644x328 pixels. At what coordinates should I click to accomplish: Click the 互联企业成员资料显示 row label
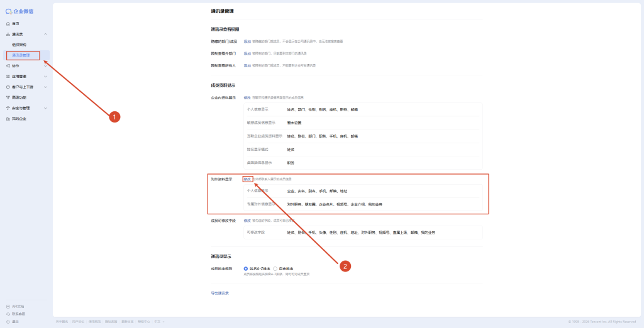(265, 136)
